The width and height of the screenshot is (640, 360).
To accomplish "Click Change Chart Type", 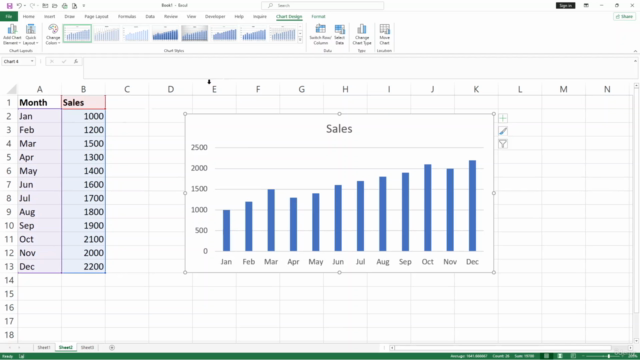I will (362, 35).
